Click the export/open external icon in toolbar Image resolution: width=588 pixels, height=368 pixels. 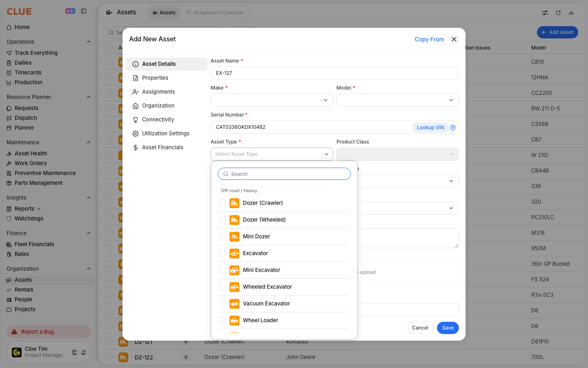pos(558,13)
